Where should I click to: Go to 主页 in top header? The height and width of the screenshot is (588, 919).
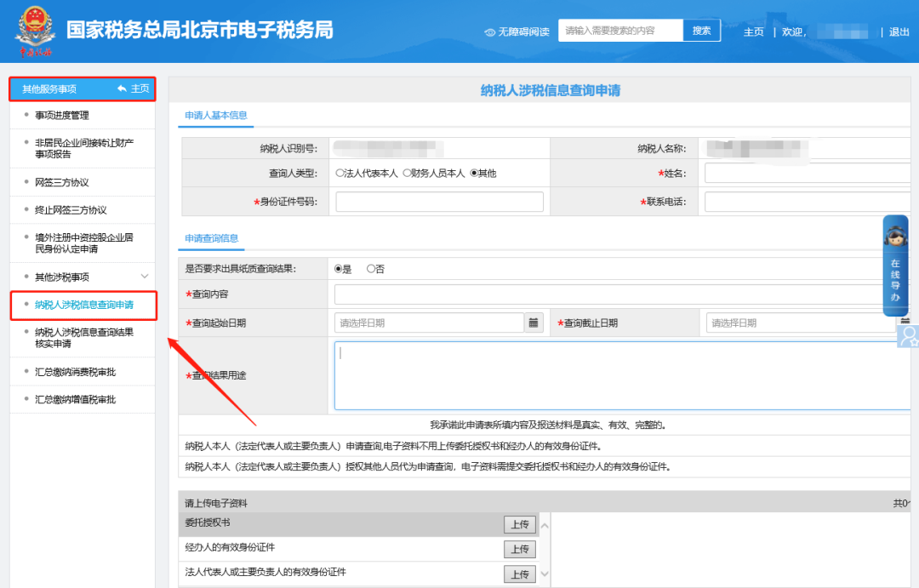(x=754, y=31)
